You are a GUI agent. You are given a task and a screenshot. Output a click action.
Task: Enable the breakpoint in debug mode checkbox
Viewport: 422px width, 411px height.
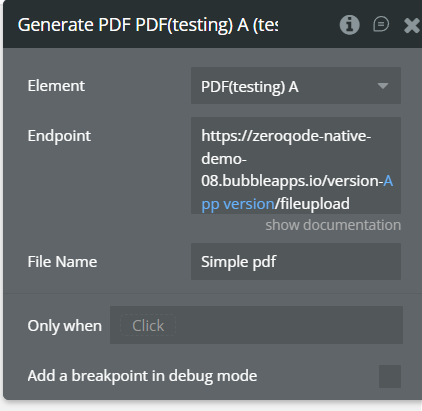[390, 376]
